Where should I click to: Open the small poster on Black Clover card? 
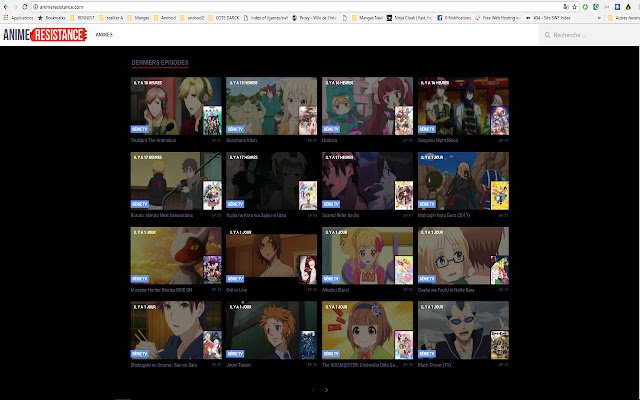click(500, 345)
